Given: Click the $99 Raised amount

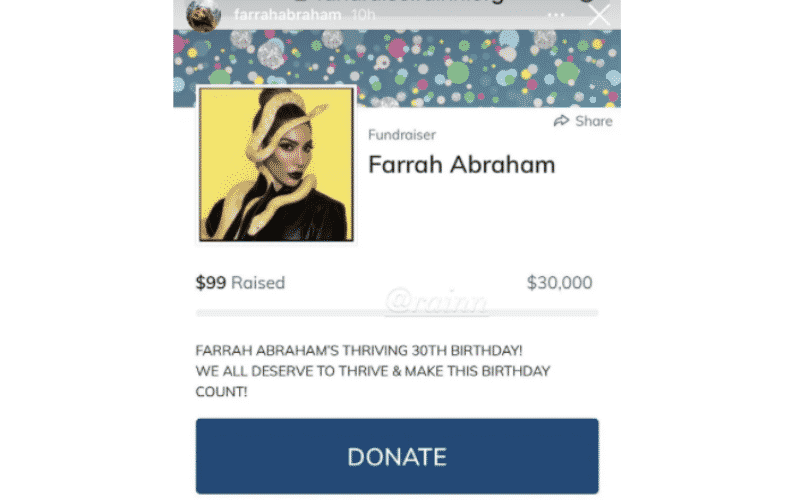Looking at the screenshot, I should (240, 283).
